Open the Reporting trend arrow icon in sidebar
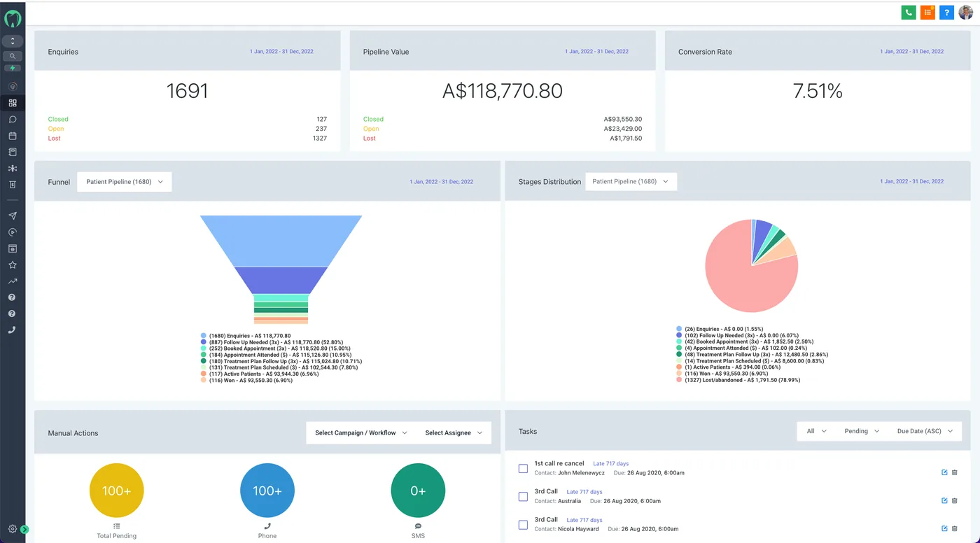This screenshot has height=543, width=980. coord(13,281)
